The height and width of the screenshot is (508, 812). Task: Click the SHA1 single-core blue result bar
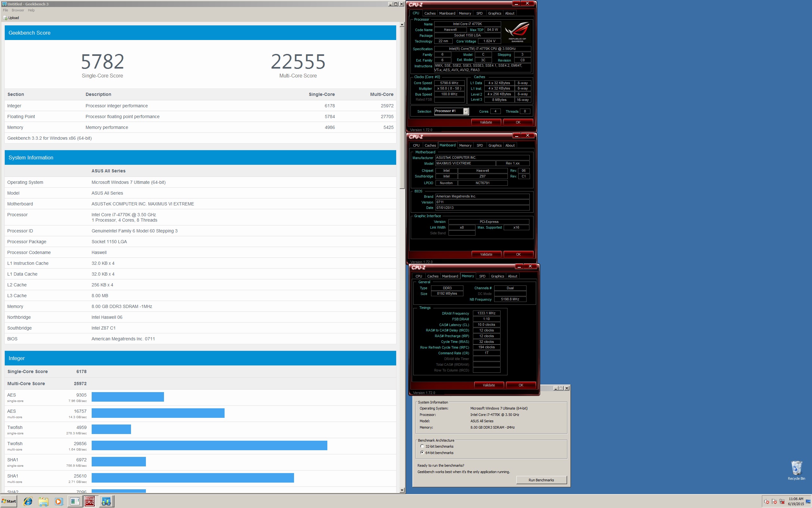point(118,461)
